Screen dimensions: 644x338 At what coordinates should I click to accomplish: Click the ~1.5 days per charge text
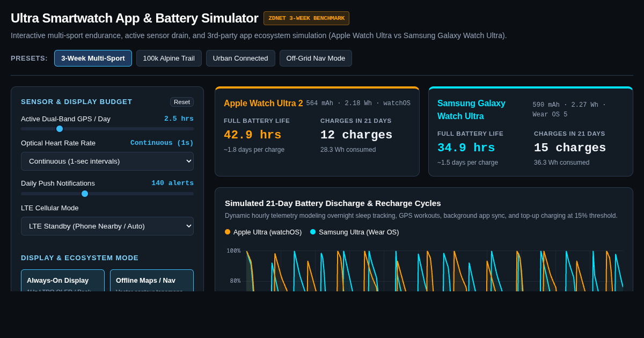coord(467,163)
